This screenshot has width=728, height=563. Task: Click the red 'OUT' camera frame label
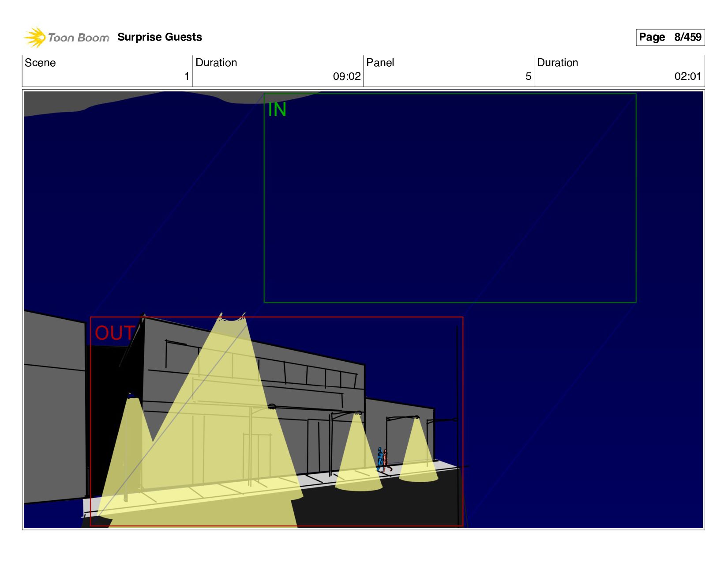coord(115,333)
